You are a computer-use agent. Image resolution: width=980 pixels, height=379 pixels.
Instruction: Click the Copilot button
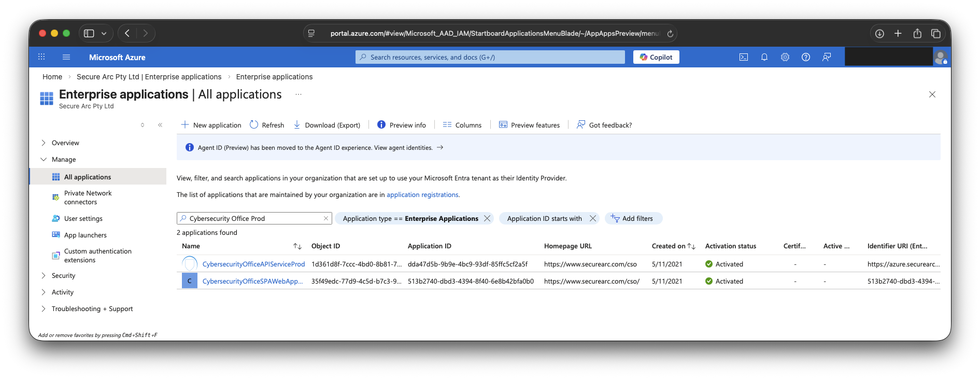[x=656, y=57]
